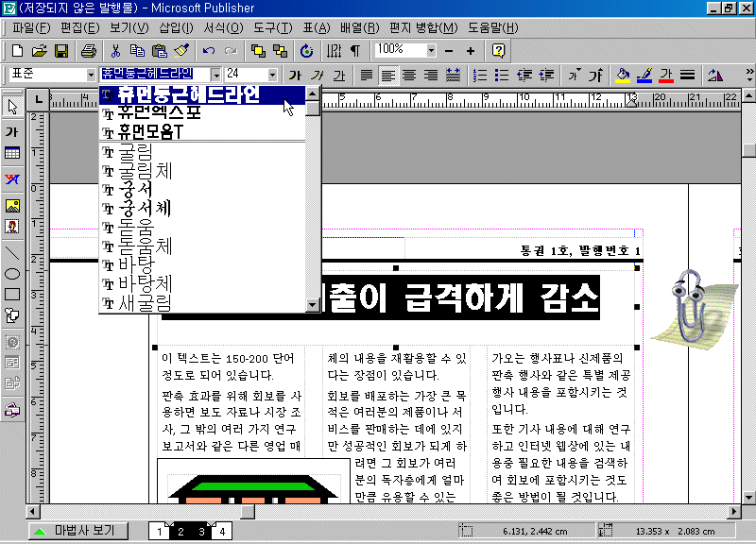Select the WordArt frame tool
The image size is (756, 544).
(x=12, y=179)
